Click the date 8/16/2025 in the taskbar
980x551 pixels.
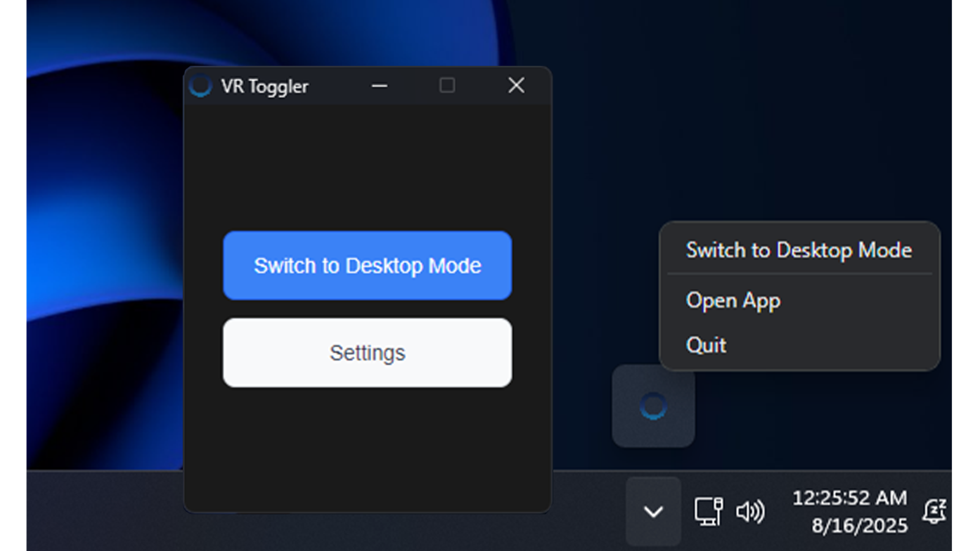(859, 525)
